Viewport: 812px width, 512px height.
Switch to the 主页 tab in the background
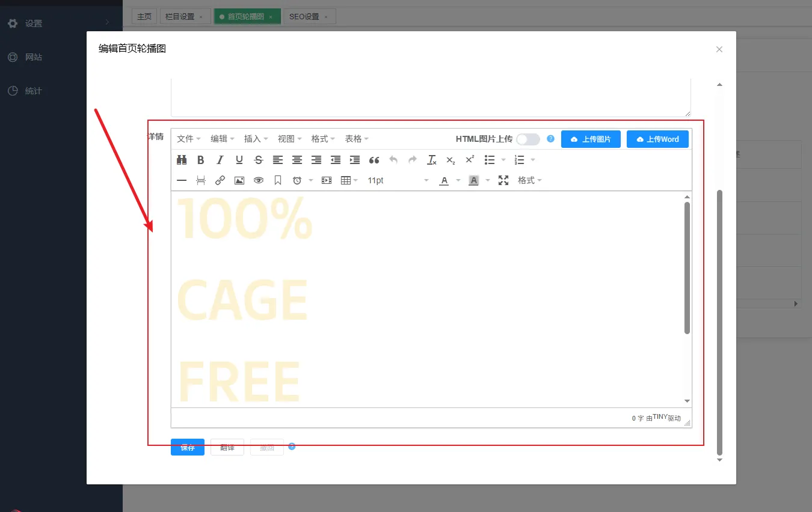coord(144,16)
